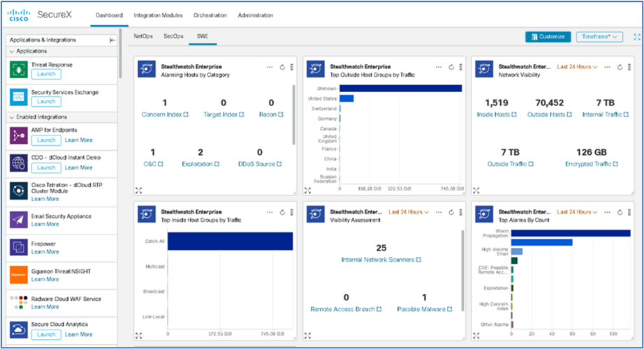
Task: Launch Security Services Exchange
Action: pos(46,102)
